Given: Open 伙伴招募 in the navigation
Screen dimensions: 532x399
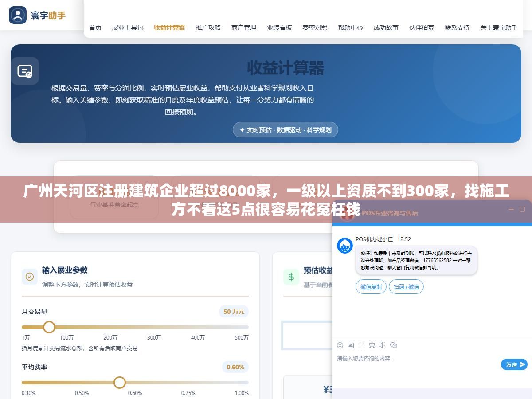Looking at the screenshot, I should click(x=422, y=27).
